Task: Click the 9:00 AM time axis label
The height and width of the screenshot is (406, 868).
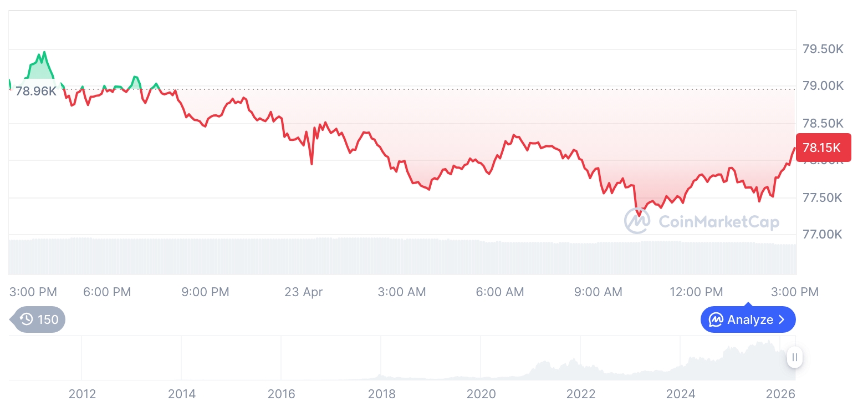Action: pos(598,292)
